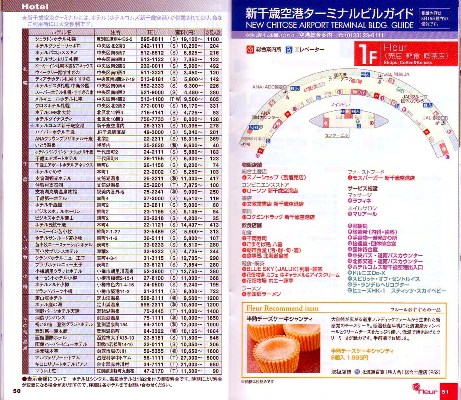
Task: Click the purple bullet beside ラフィネ
Action: point(350,201)
